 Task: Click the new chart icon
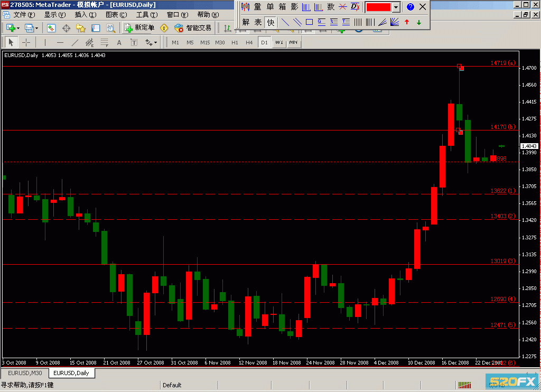point(11,28)
